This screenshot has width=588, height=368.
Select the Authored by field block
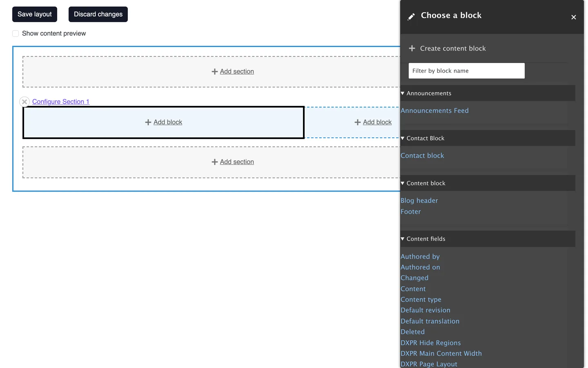point(420,256)
